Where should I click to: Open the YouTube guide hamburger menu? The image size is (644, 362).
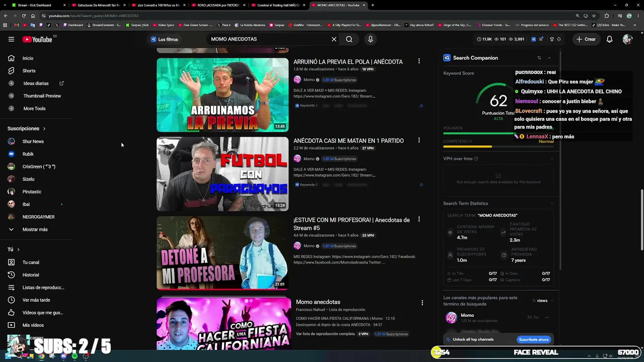[11, 39]
